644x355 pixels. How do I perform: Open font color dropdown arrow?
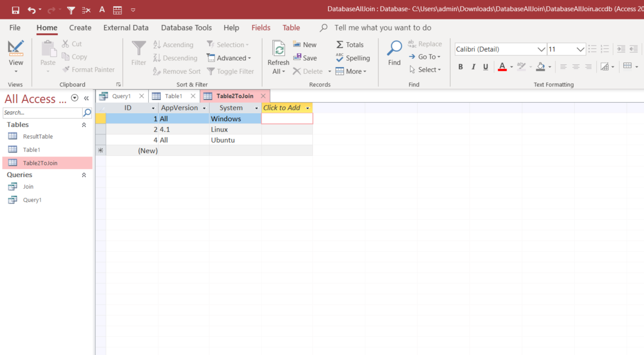pyautogui.click(x=511, y=67)
